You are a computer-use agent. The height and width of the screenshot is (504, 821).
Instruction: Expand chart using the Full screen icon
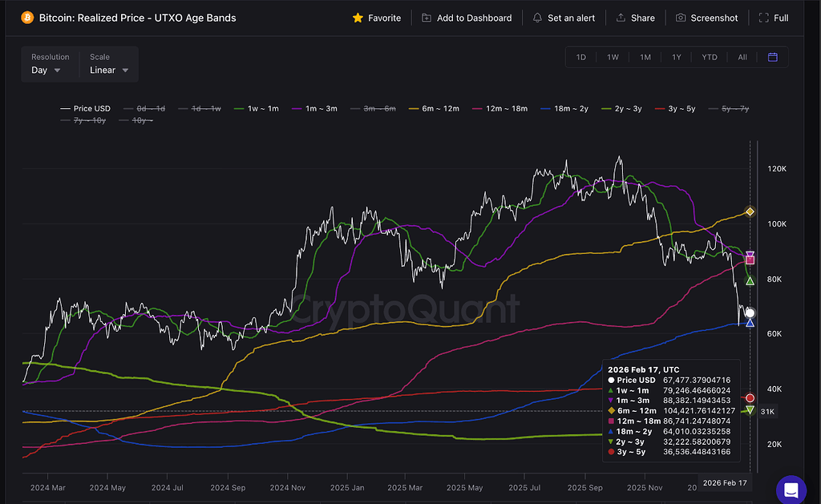point(763,18)
